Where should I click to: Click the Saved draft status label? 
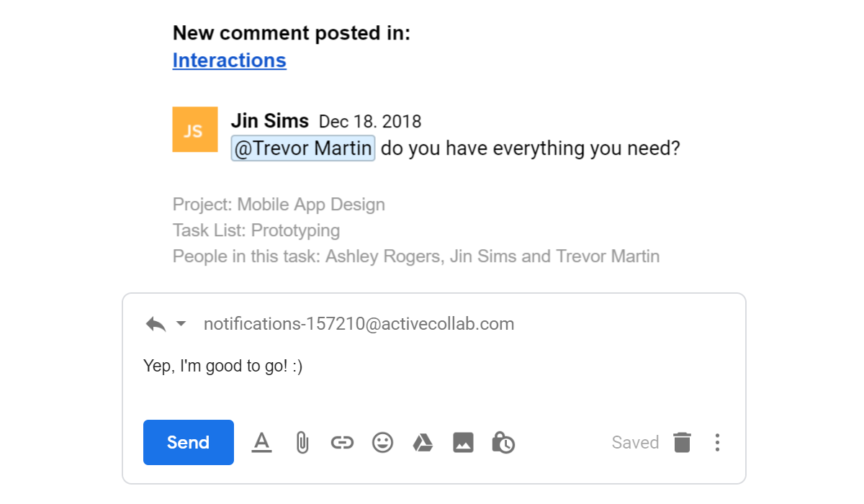click(x=635, y=442)
